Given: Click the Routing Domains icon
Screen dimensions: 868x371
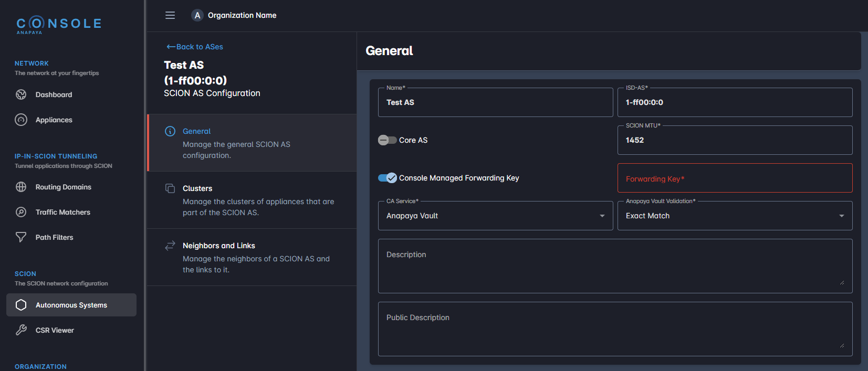Looking at the screenshot, I should (21, 187).
